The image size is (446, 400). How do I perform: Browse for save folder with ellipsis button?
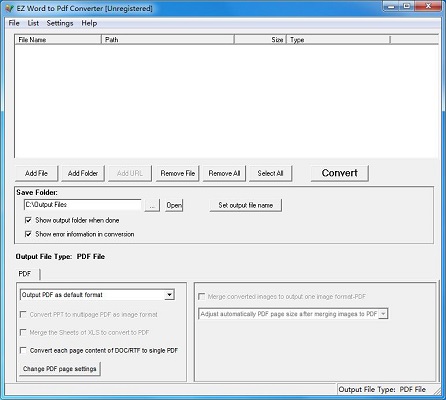pos(152,205)
